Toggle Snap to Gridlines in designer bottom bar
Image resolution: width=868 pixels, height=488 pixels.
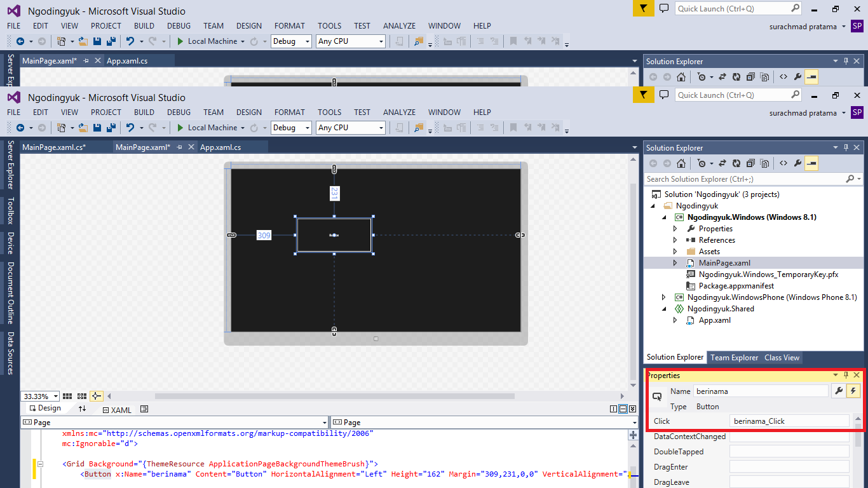[x=82, y=396]
